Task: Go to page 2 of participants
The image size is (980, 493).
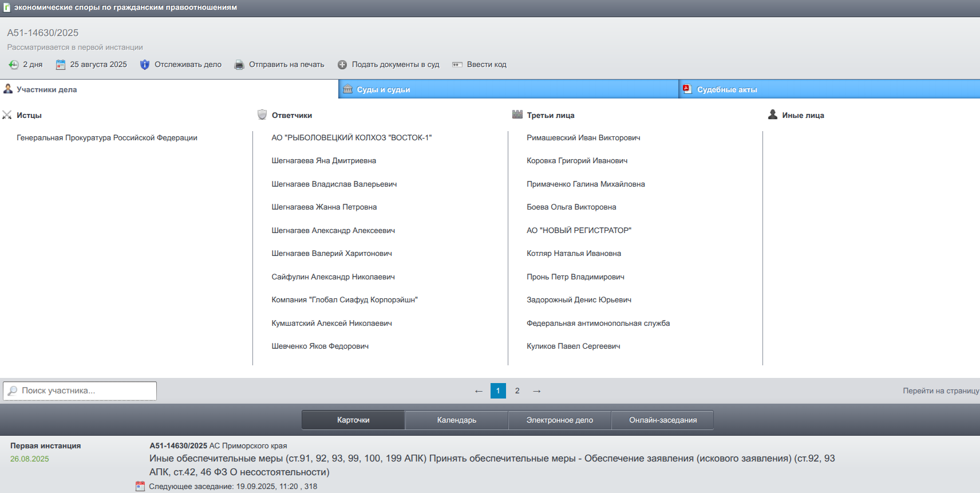Action: 517,391
